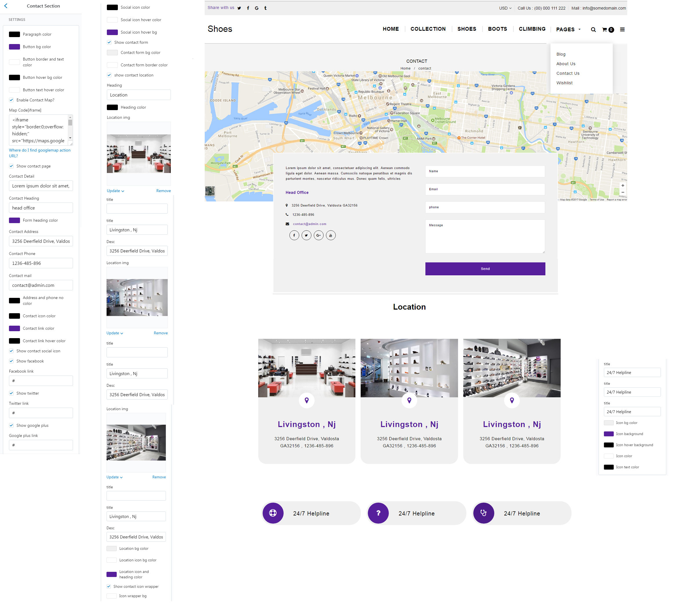
Task: Expand Update dropdown under first location image
Action: [x=116, y=191]
